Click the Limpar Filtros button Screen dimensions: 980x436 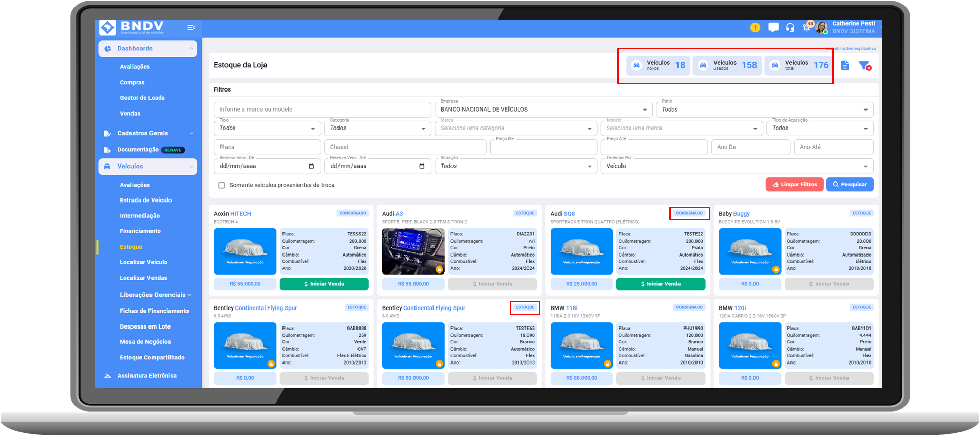click(795, 185)
